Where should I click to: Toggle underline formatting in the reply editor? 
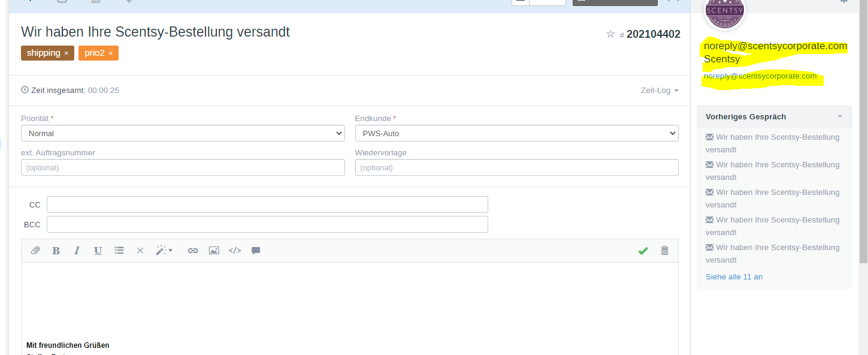[98, 251]
